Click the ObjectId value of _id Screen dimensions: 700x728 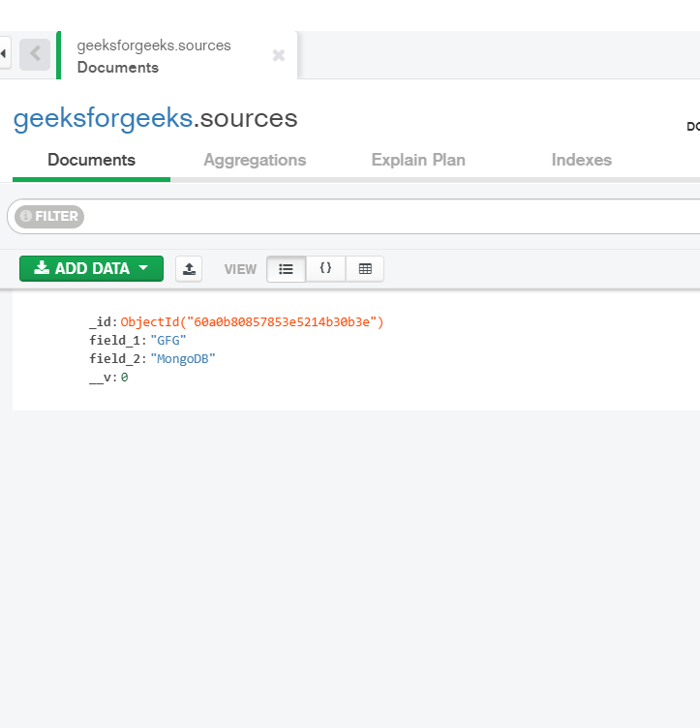click(x=252, y=321)
